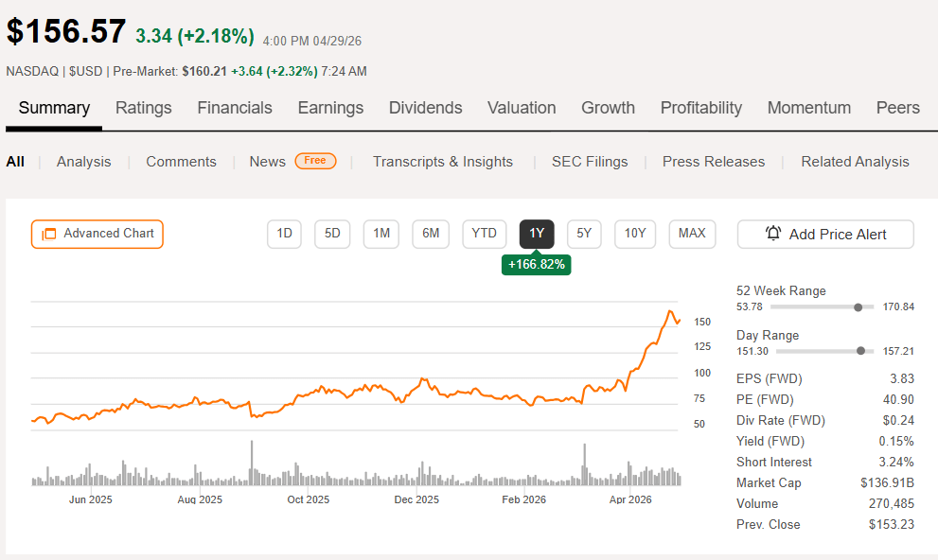Image resolution: width=938 pixels, height=560 pixels.
Task: Open the Valuation tab
Action: 522,108
